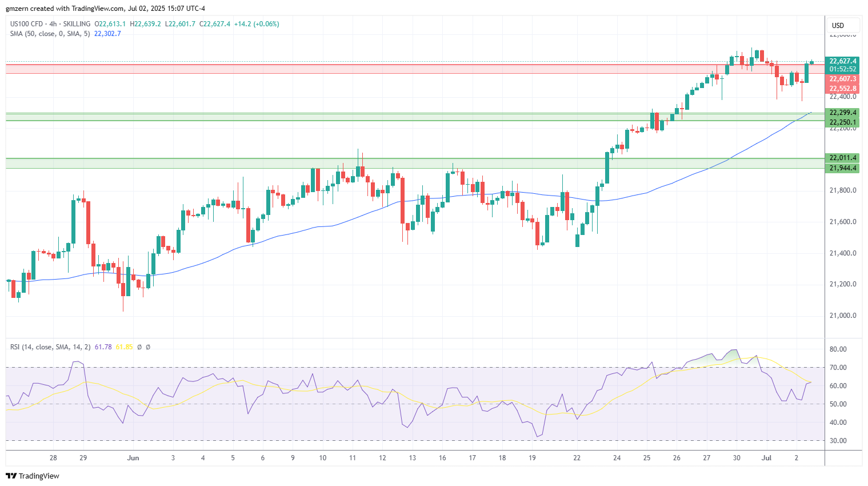Select the RSI (14, close, SMA, 14, 2) legend

[x=50, y=347]
